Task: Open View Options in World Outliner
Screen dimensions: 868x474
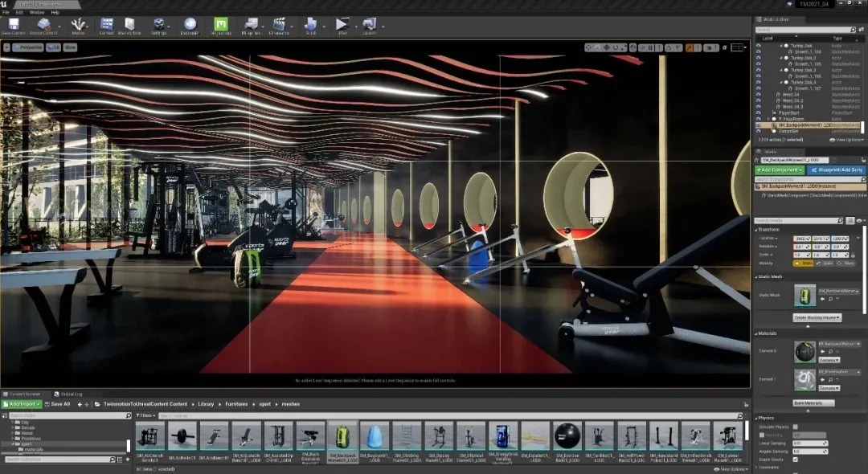Action: [845, 140]
